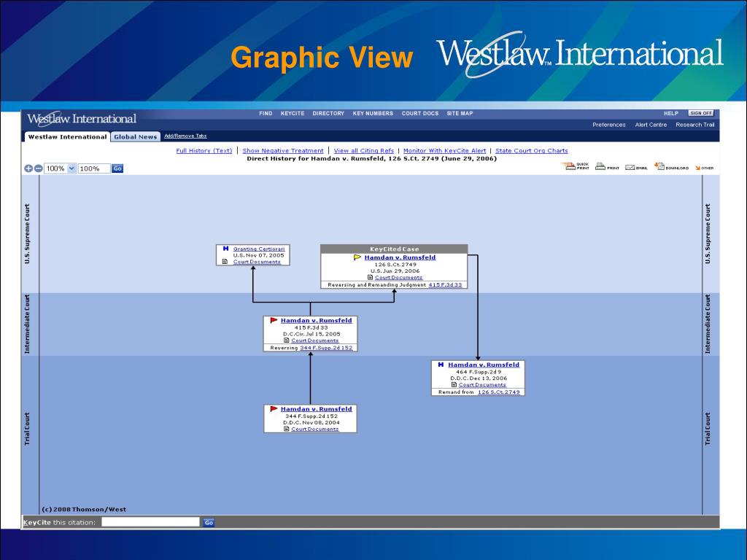Click the zoom out minus icon
Screen dimensions: 747x560
(x=38, y=168)
